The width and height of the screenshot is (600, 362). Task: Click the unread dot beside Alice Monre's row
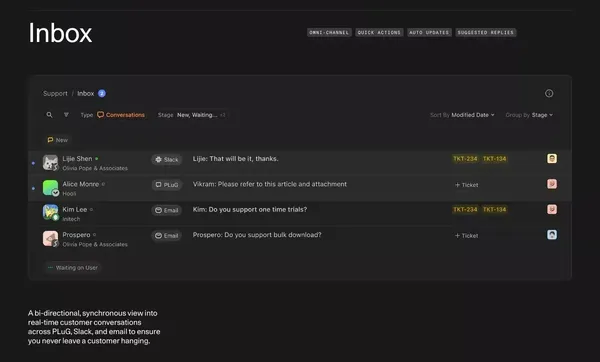[33, 188]
